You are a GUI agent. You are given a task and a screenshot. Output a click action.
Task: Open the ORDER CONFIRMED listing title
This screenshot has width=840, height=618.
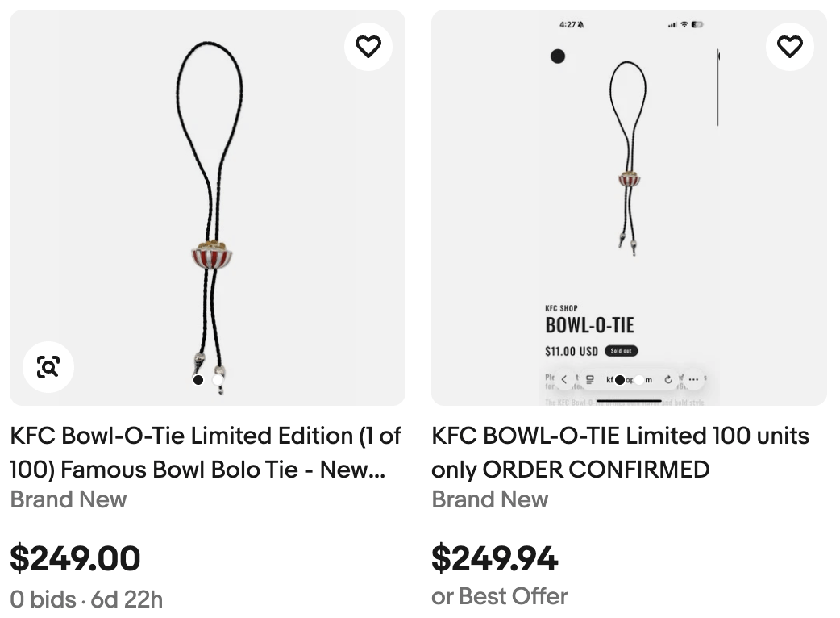621,452
